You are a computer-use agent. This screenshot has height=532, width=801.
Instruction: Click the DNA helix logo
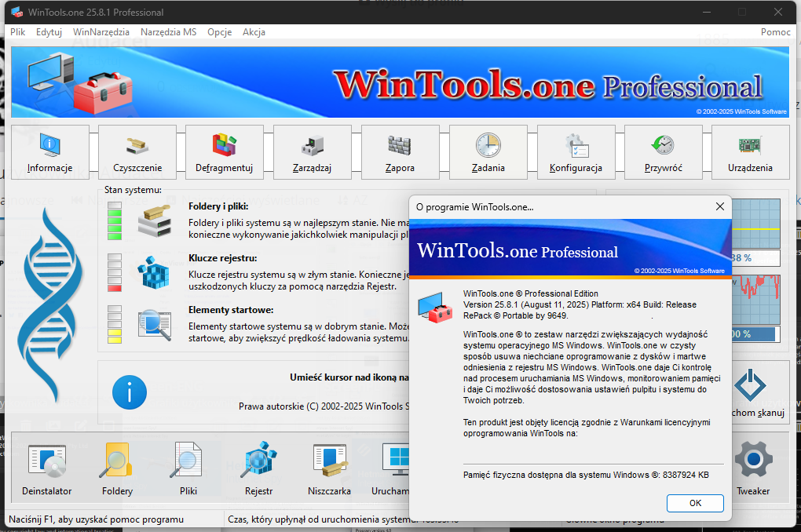[x=49, y=303]
